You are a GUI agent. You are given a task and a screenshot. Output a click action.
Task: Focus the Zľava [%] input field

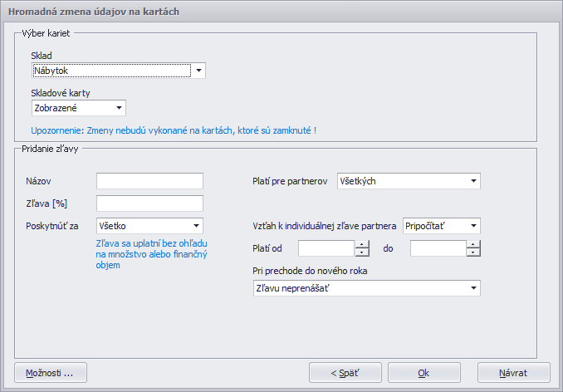pos(149,203)
